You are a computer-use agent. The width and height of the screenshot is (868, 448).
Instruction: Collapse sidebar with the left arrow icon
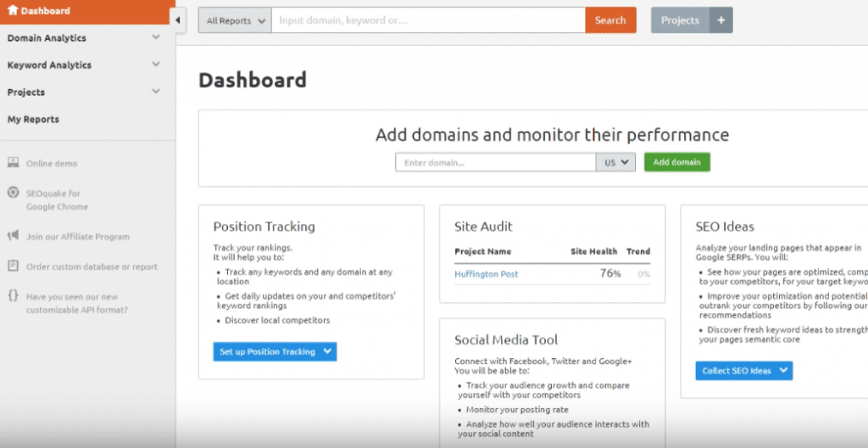(x=178, y=20)
